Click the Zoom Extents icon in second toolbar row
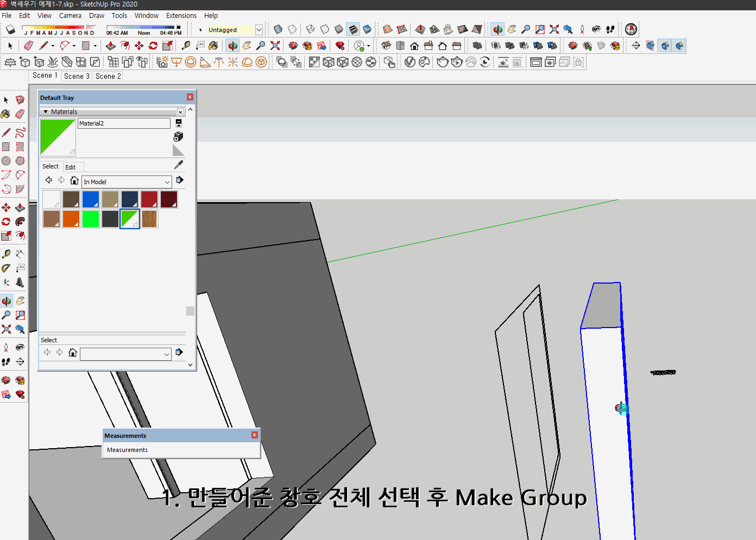The image size is (756, 540). tap(275, 46)
